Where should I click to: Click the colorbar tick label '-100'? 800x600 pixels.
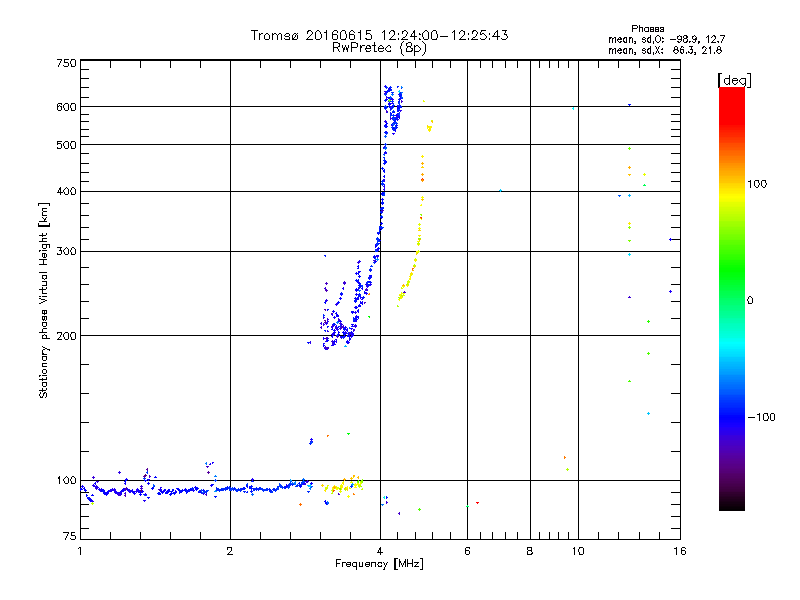(761, 417)
